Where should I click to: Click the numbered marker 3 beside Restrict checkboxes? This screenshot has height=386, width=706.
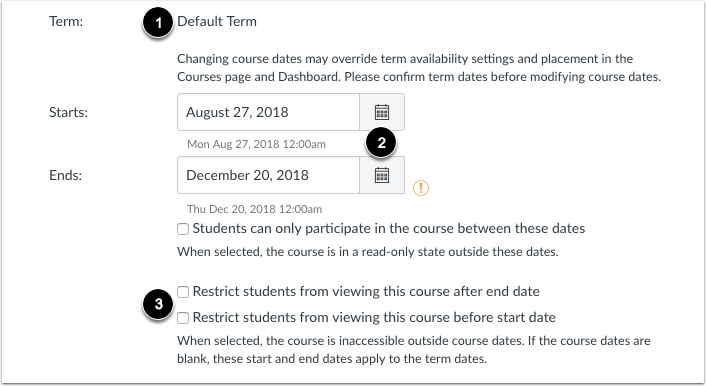coord(158,304)
